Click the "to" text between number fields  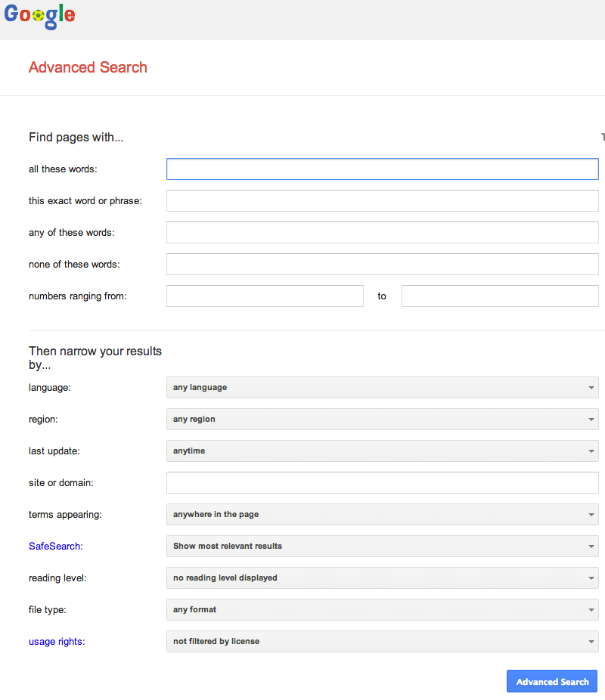coord(382,296)
